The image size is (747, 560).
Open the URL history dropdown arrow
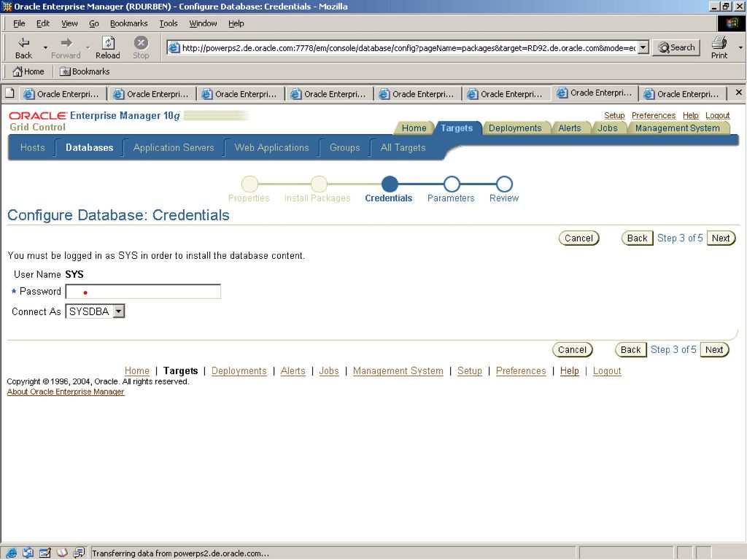643,47
